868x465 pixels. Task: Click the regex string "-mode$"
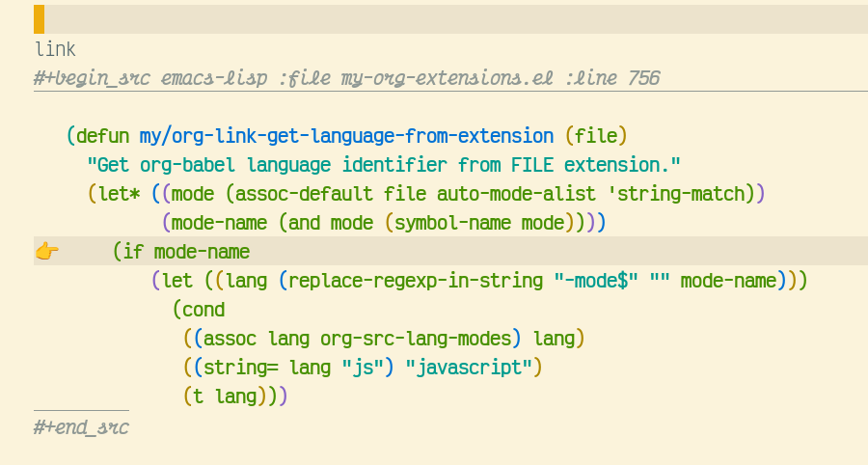pos(596,281)
